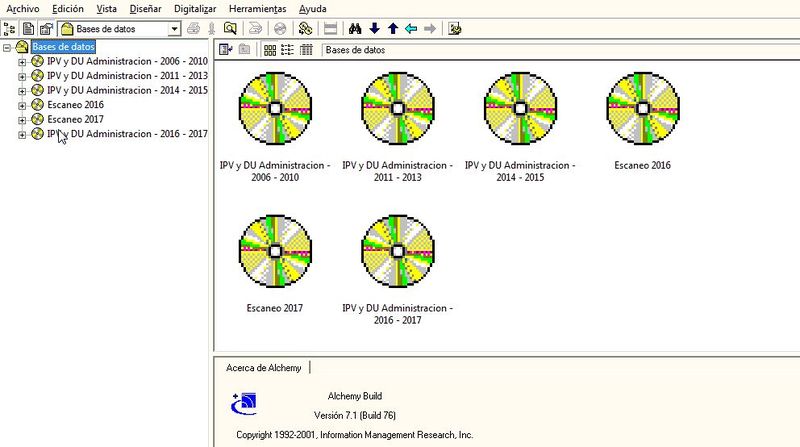Switch to list view
800x447 pixels.
click(287, 49)
